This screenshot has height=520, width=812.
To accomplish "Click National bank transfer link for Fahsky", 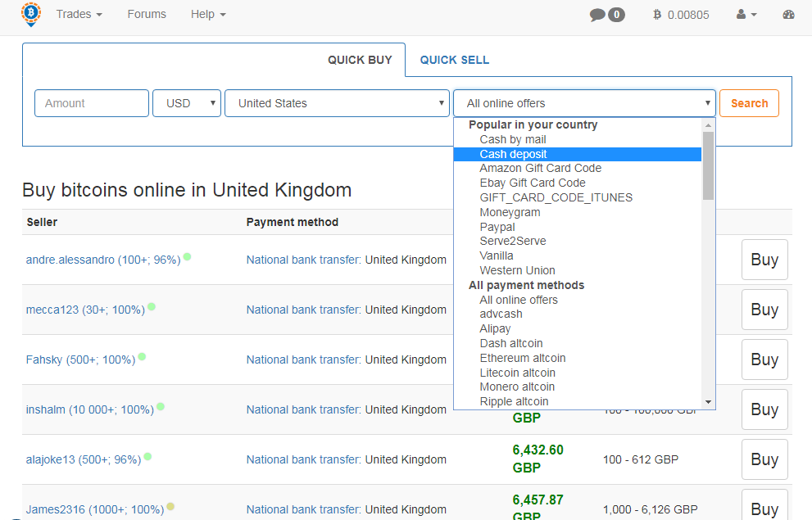I will pos(303,359).
